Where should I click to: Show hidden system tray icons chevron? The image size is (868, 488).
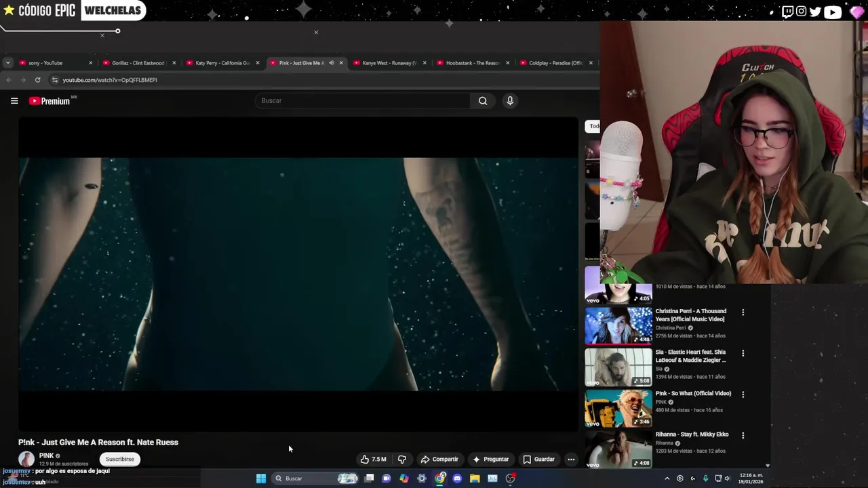click(667, 479)
